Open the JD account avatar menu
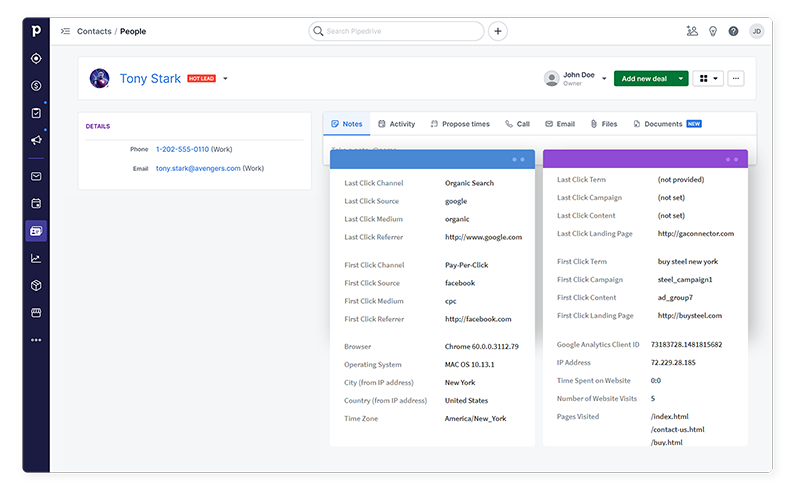This screenshot has width=805, height=494. [757, 31]
